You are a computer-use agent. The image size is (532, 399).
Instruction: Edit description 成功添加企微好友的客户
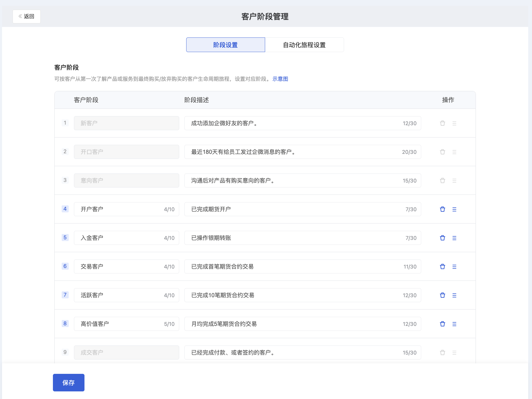303,123
